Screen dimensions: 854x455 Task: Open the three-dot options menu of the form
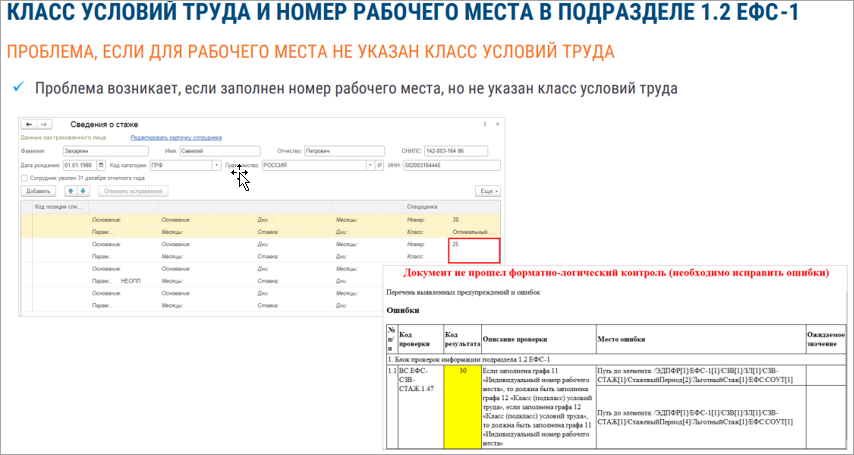(x=485, y=125)
